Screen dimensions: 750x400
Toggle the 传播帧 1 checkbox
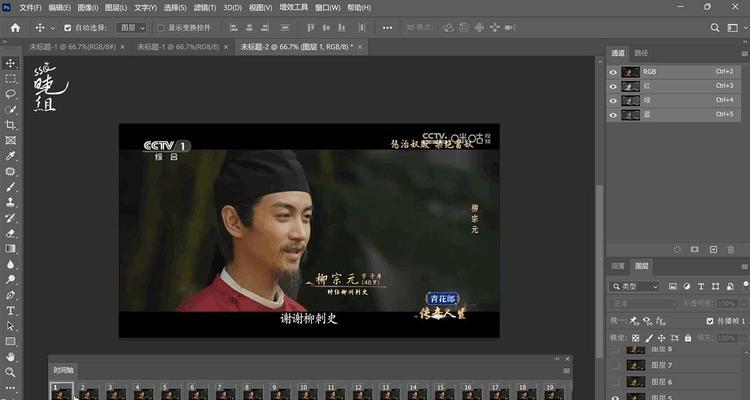click(710, 321)
